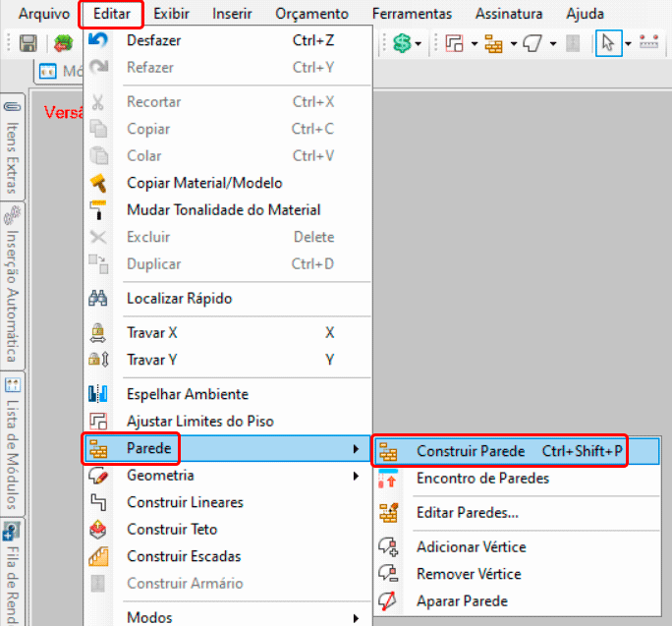Image resolution: width=672 pixels, height=626 pixels.
Task: Click the polygon shape icon in the toolbar
Action: pyautogui.click(x=533, y=43)
